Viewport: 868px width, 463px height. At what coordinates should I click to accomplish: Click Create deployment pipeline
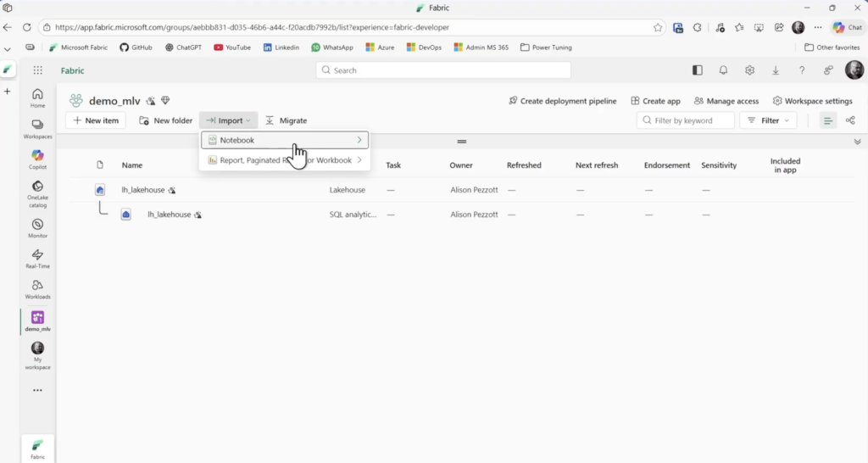pos(562,101)
